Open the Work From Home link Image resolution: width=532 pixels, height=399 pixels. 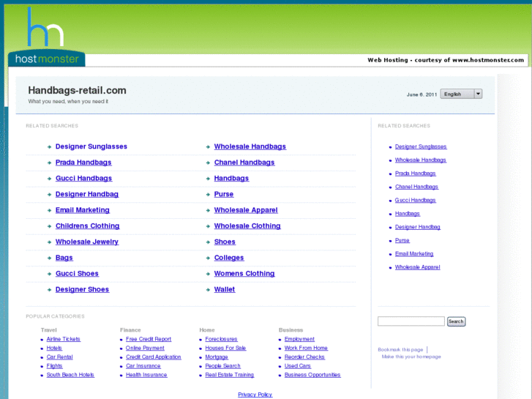(306, 348)
